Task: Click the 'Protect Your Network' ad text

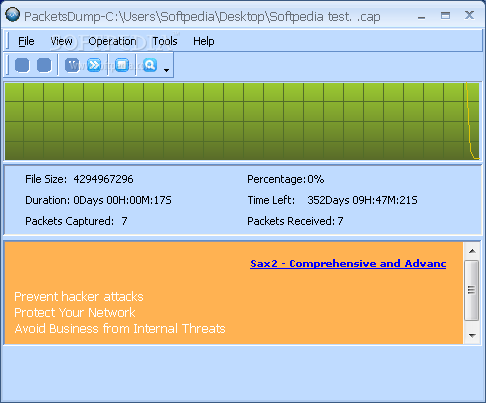Action: coord(75,313)
